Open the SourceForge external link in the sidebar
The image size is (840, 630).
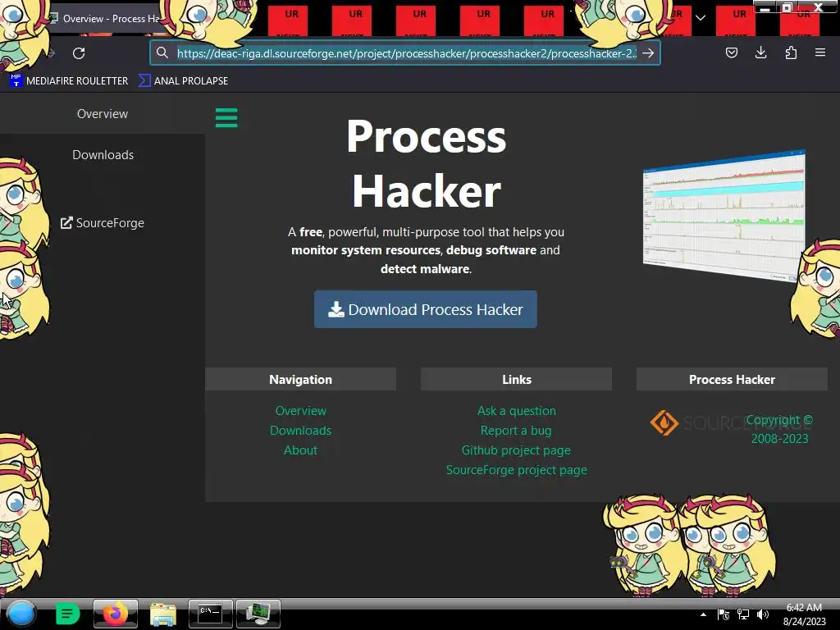[x=103, y=223]
